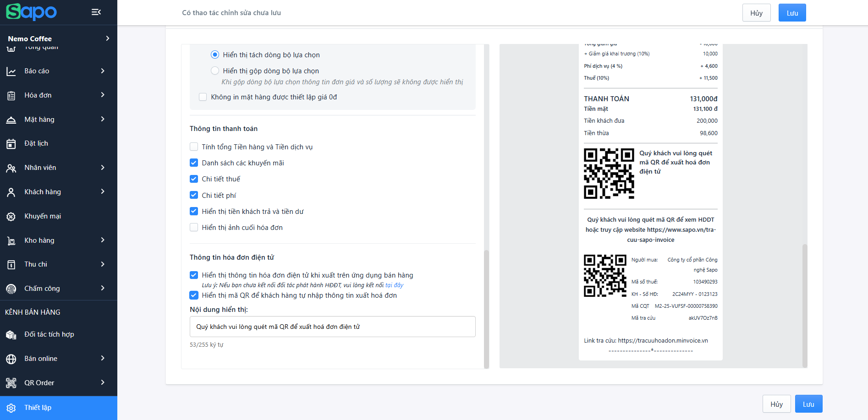Screen dimensions: 868x420
Task: Click the top Hủy button
Action: point(756,13)
